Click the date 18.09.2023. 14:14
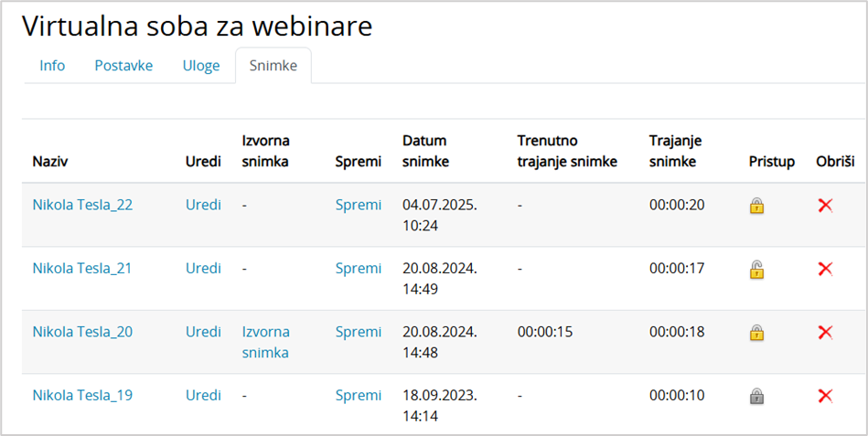 (440, 406)
